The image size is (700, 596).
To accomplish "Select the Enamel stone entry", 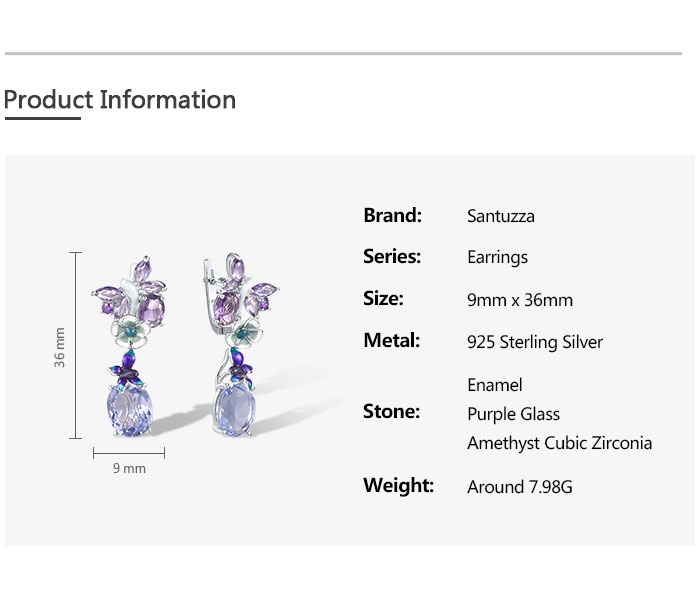I will 494,385.
